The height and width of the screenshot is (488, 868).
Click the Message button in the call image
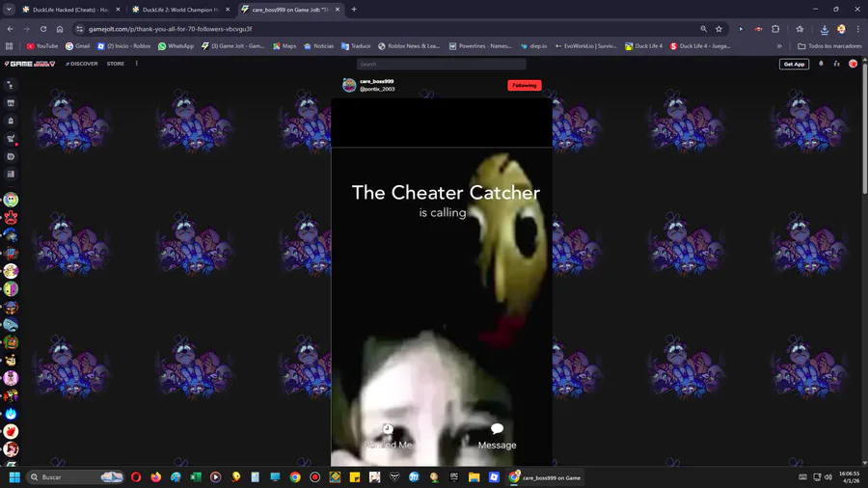497,437
